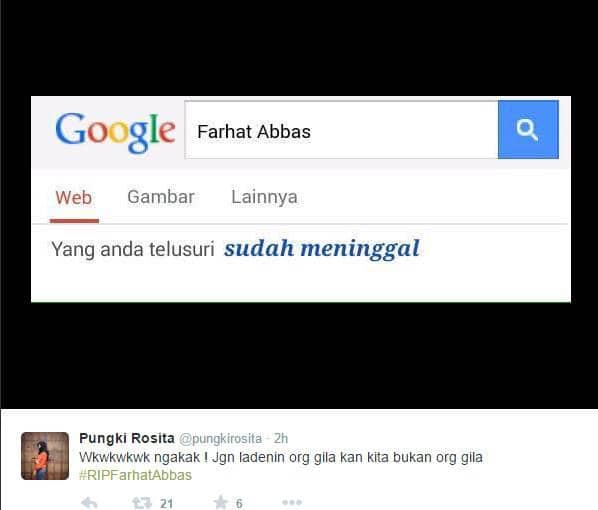Viewport: 598px width, 510px height.
Task: Open Pungki Rosita's profile avatar
Action: coord(45,456)
